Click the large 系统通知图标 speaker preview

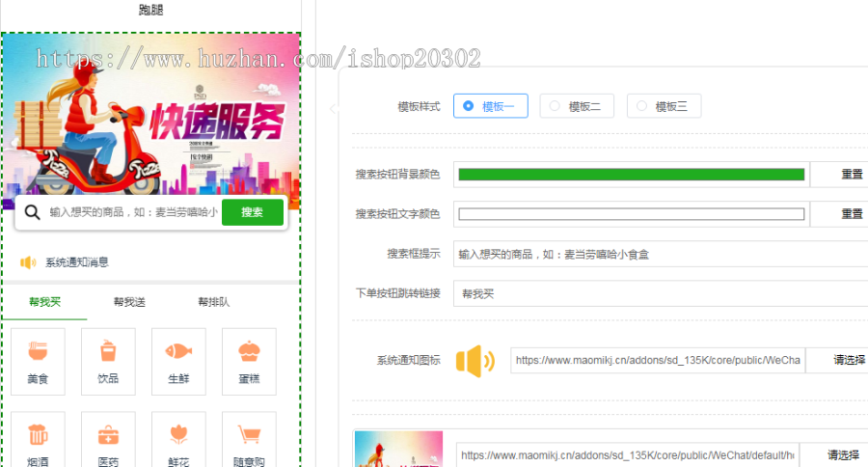(475, 361)
